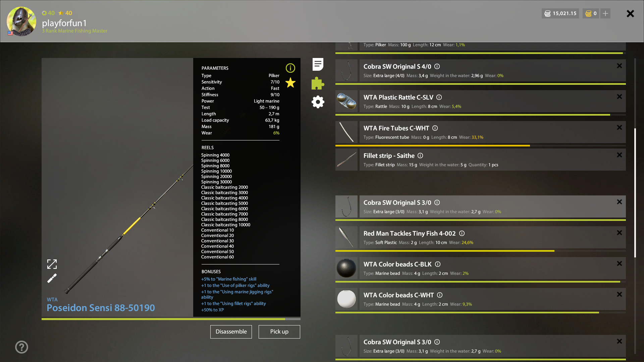Show info for WTA Plastic Rattle C-SLV
This screenshot has height=362, width=644.
[439, 97]
